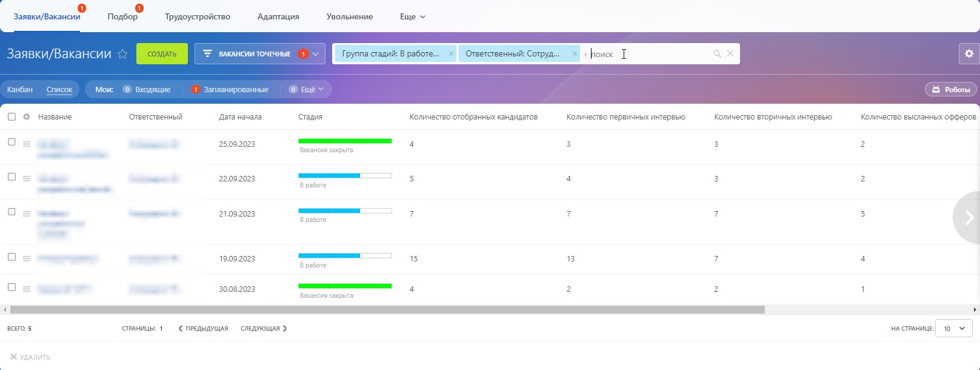The height and width of the screenshot is (370, 980).
Task: Open the per-page count dropdown
Action: 953,329
